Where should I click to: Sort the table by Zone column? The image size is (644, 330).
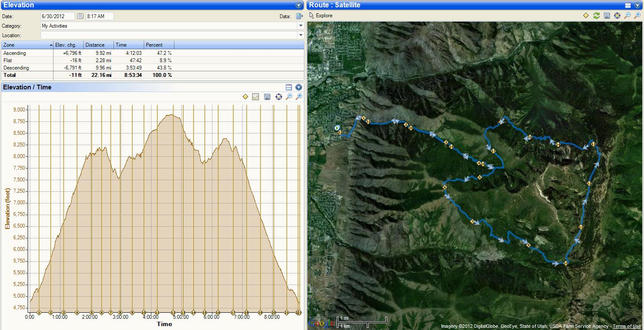click(x=27, y=45)
